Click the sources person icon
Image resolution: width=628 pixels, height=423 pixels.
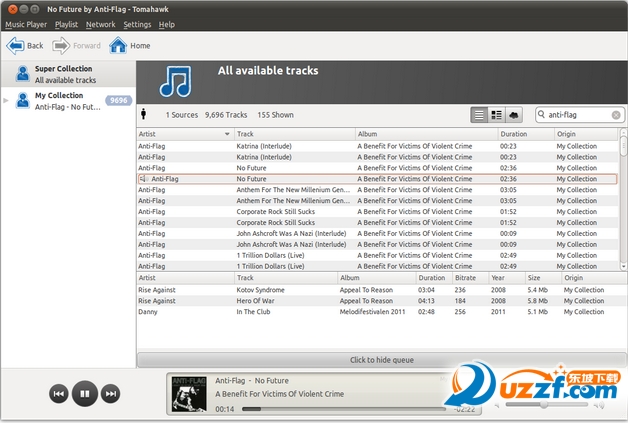(143, 115)
